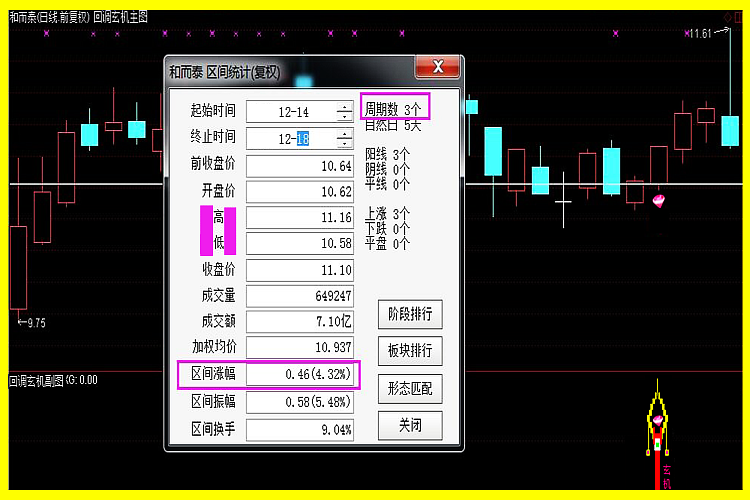This screenshot has width=750, height=500.
Task: Click the red diamond icon in top-right corner
Action: point(726,17)
